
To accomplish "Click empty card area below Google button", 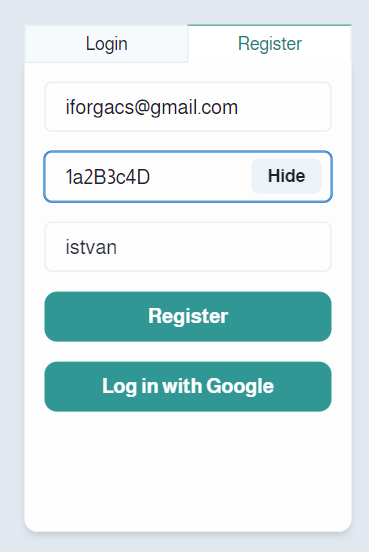I will 188,472.
